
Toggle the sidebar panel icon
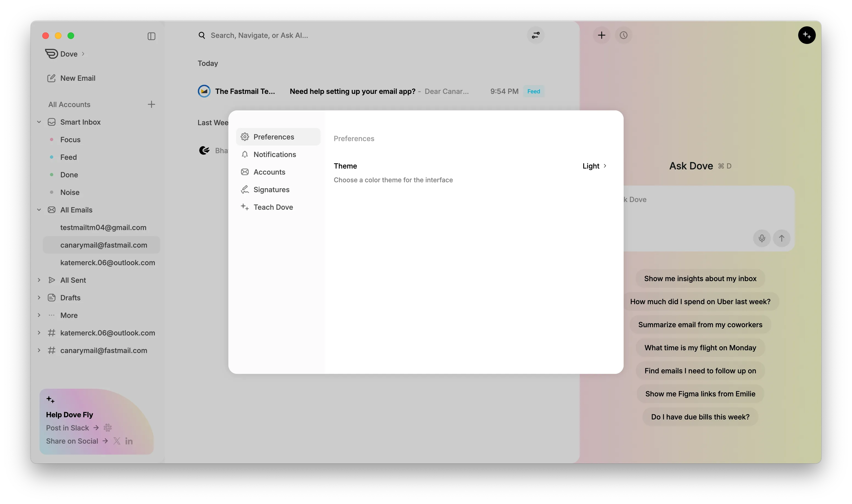[152, 36]
